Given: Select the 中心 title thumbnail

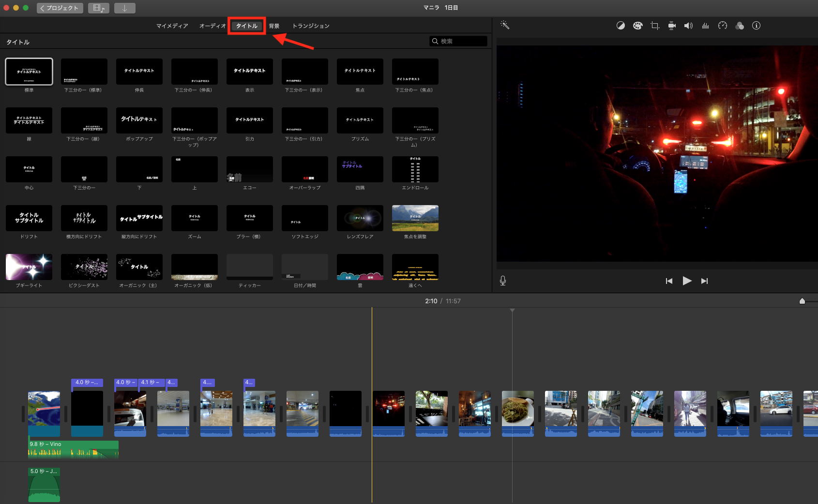Looking at the screenshot, I should pyautogui.click(x=29, y=169).
